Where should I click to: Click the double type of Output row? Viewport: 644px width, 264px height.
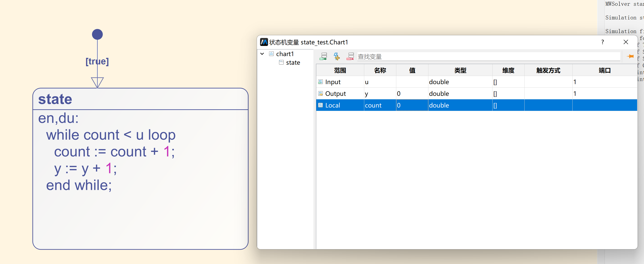(460, 94)
